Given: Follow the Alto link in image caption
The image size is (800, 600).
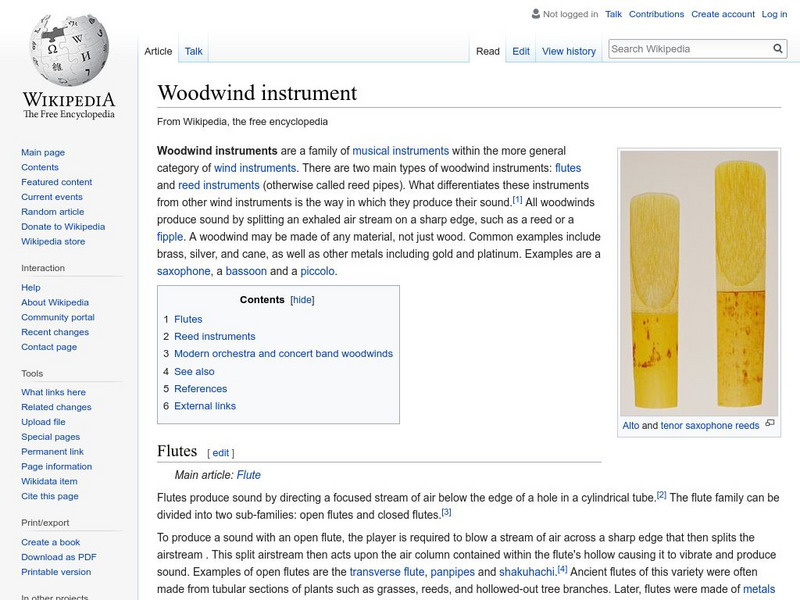Looking at the screenshot, I should [631, 426].
